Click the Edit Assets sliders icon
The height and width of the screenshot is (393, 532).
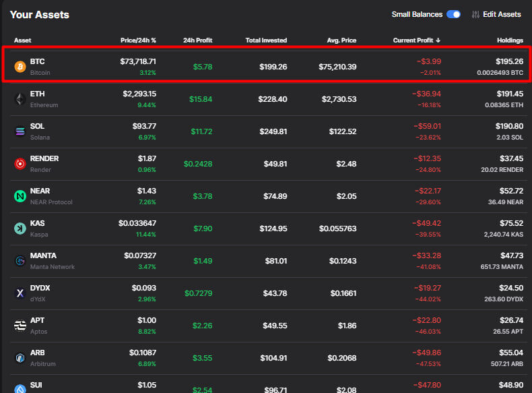tap(475, 15)
